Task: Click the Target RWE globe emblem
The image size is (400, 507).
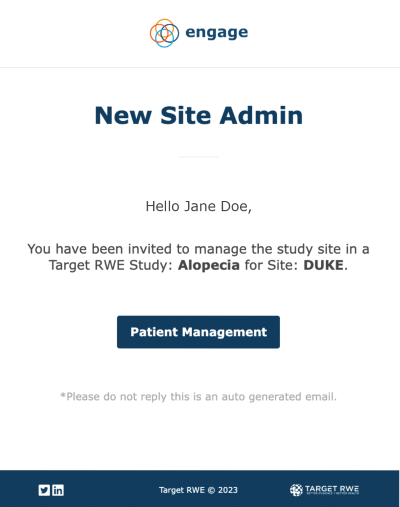Action: tap(296, 490)
